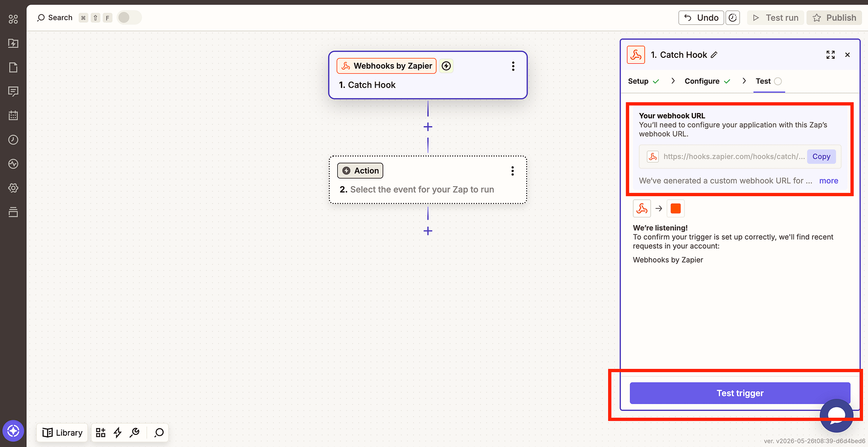868x447 pixels.
Task: Open the history clock icon in sidebar
Action: pos(13,140)
